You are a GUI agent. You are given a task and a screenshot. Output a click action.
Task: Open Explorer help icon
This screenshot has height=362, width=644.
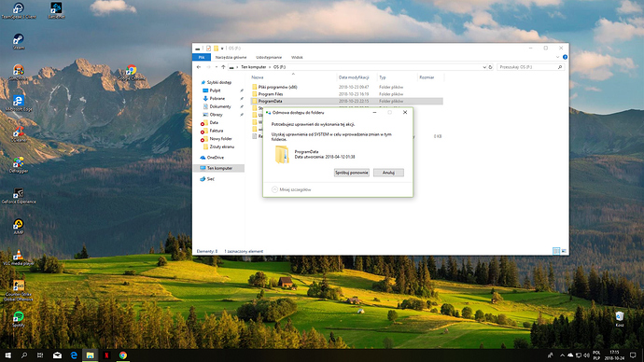pos(565,58)
